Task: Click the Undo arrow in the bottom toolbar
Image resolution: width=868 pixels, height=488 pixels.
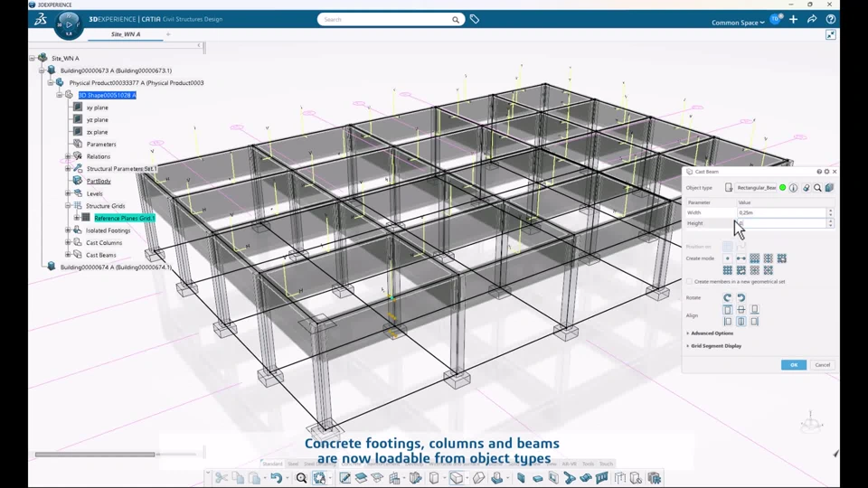Action: click(x=277, y=477)
